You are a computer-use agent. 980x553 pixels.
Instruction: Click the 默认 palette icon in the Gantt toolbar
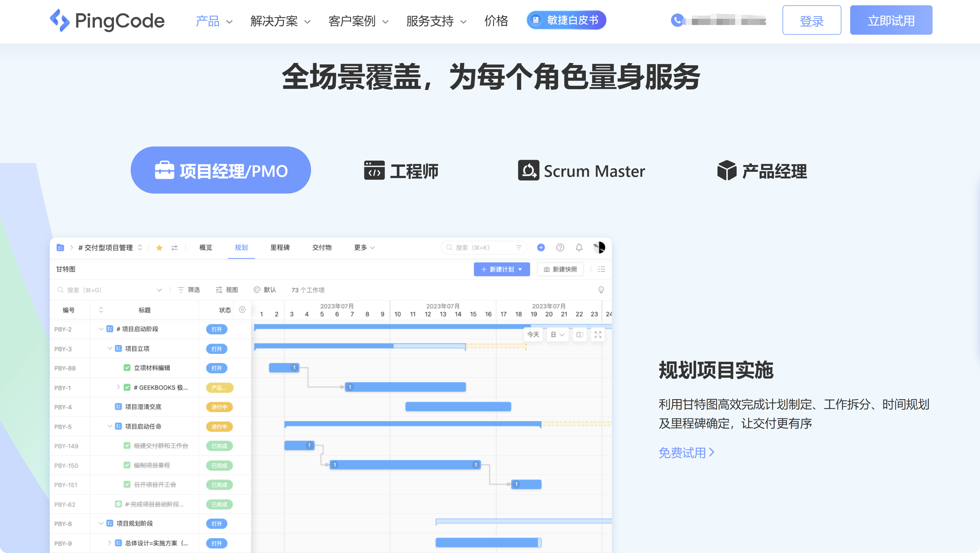257,289
